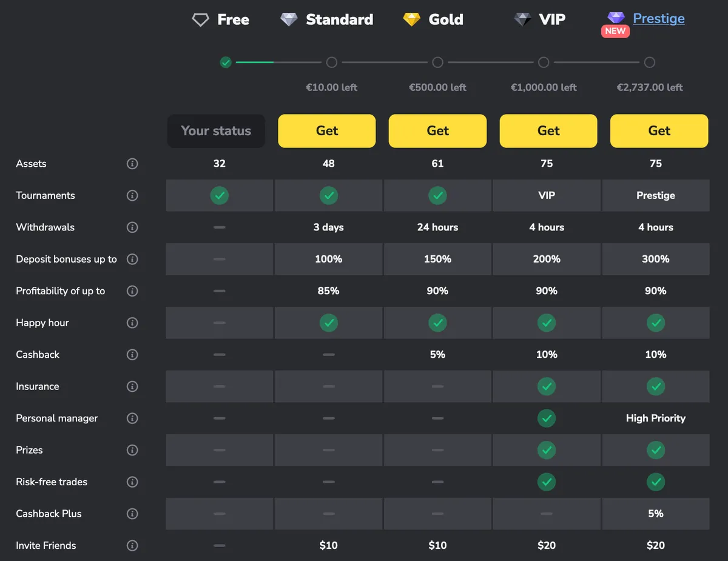Click the Standard tier diamond icon

click(x=289, y=20)
